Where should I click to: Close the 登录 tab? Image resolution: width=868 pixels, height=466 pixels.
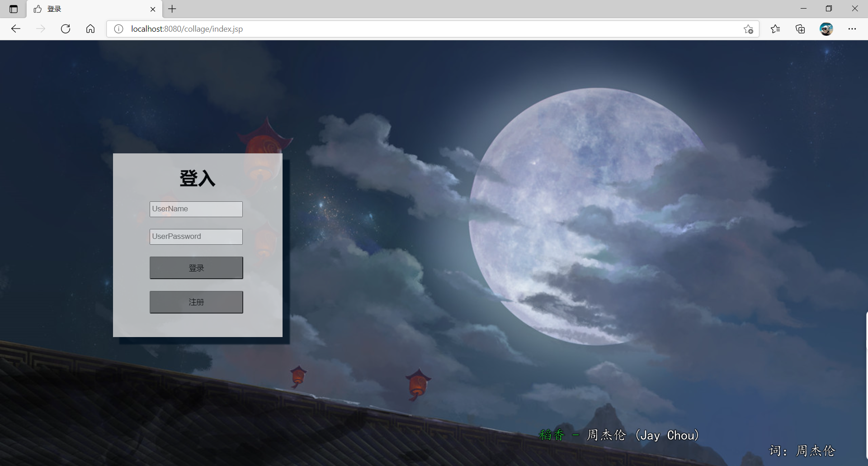click(153, 9)
